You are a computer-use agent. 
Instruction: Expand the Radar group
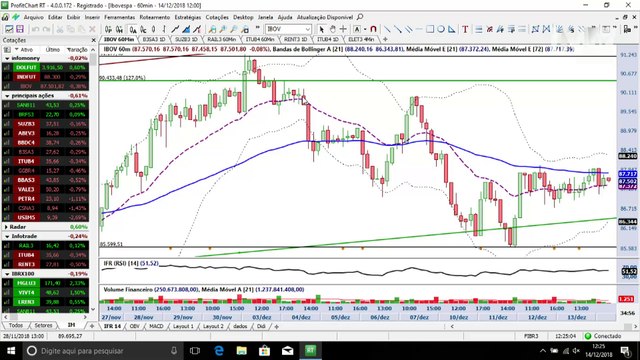tap(6, 227)
